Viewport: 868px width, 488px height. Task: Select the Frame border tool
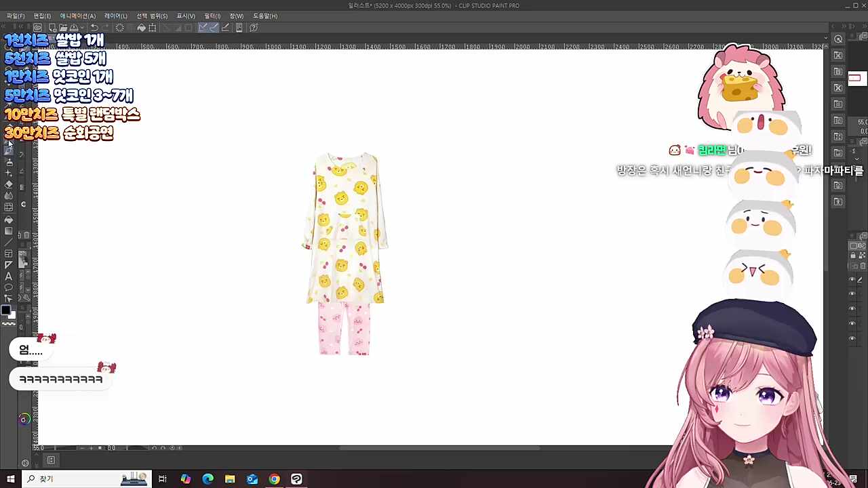click(9, 253)
